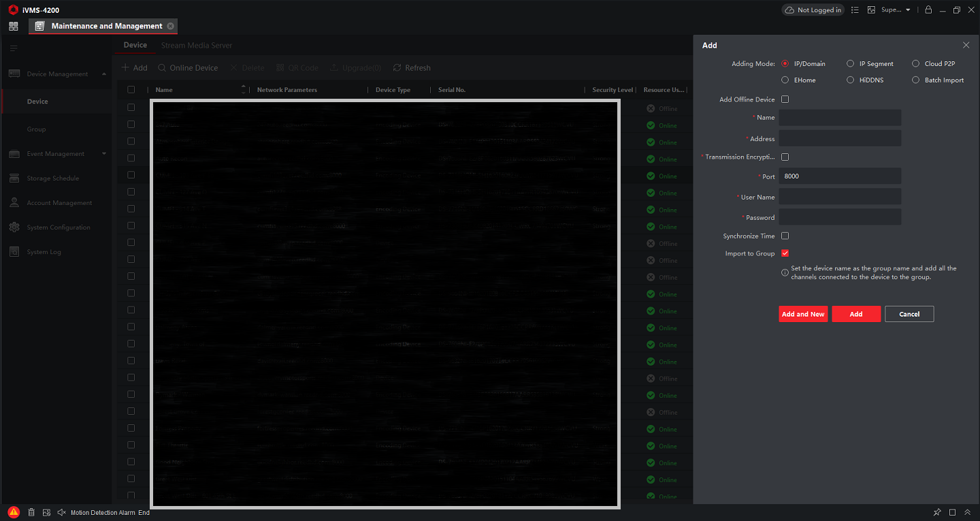The height and width of the screenshot is (521, 980).
Task: Click the Add and New button
Action: pos(803,314)
